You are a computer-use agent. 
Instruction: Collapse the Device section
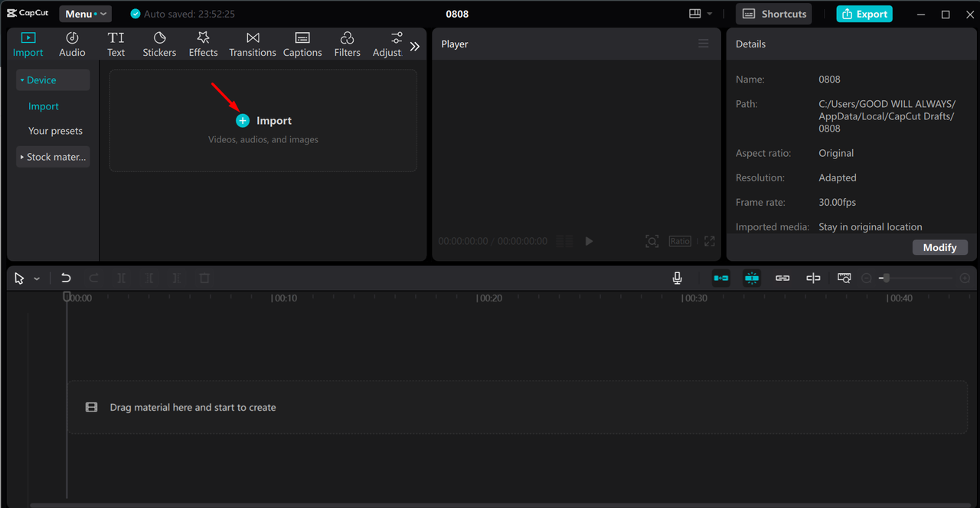coord(53,80)
